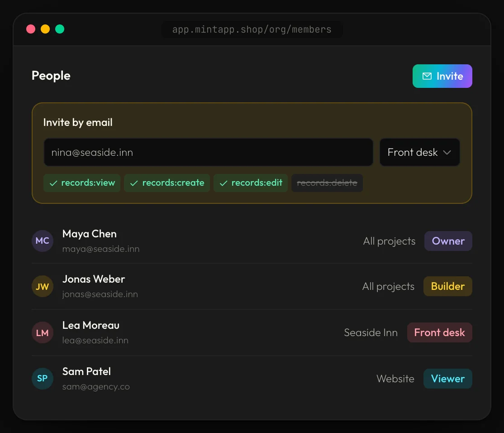Open the Front desk role dropdown
Screen dimensions: 504x433
click(419, 152)
